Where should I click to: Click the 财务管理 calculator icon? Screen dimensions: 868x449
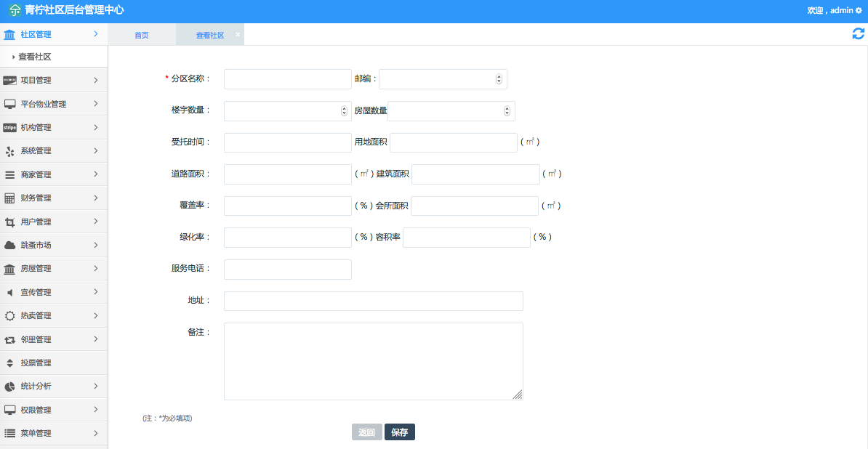[9, 198]
